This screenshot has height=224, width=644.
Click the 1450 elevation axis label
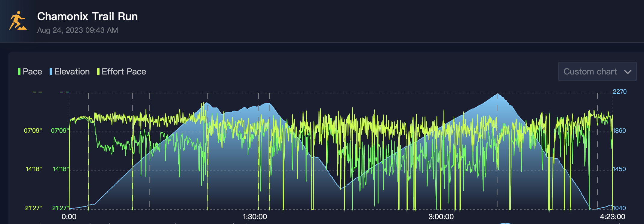coord(619,169)
